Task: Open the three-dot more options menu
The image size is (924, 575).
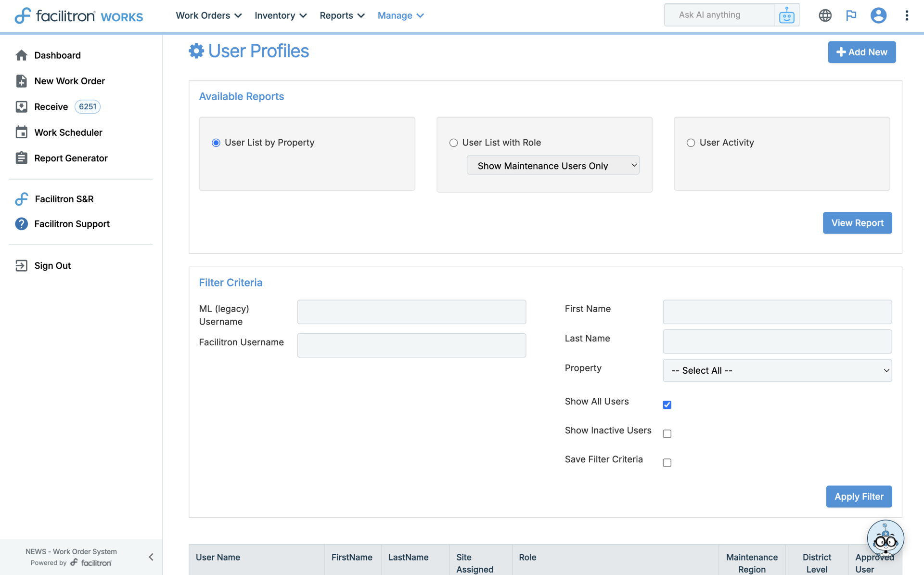Action: (907, 15)
